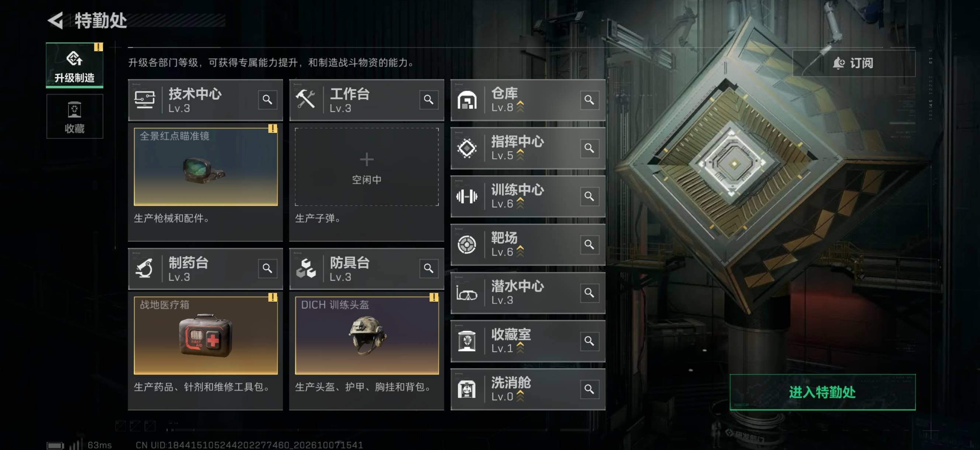Click the 进入特勤处 button
Viewport: 980px width, 450px height.
pyautogui.click(x=822, y=392)
